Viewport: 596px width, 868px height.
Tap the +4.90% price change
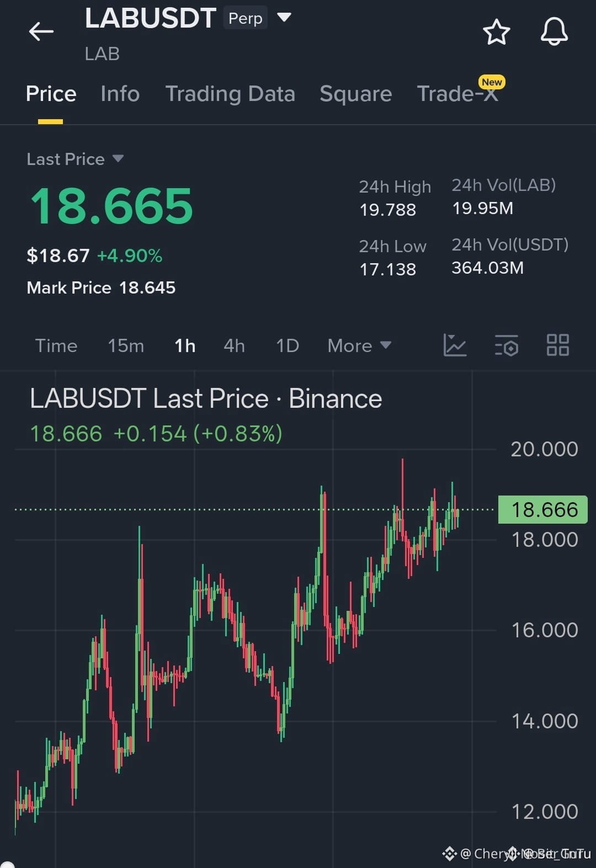click(x=129, y=255)
